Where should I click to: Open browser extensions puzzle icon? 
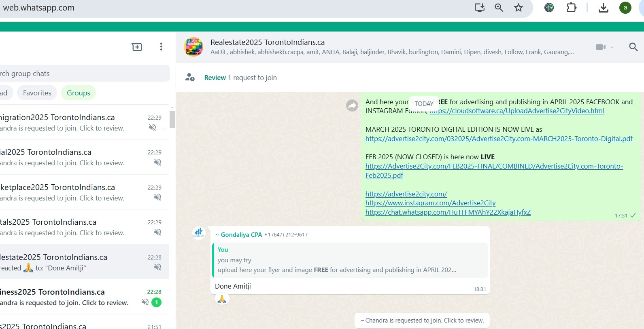tap(571, 8)
